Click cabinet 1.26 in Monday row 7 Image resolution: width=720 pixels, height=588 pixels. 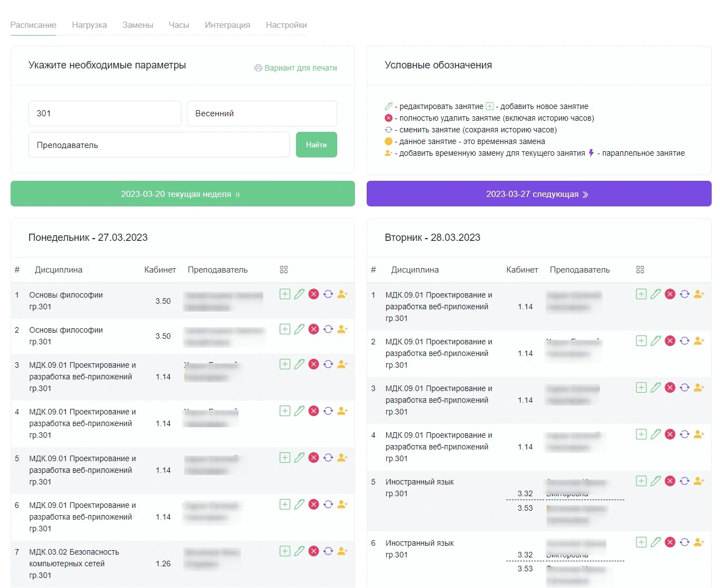coord(163,564)
